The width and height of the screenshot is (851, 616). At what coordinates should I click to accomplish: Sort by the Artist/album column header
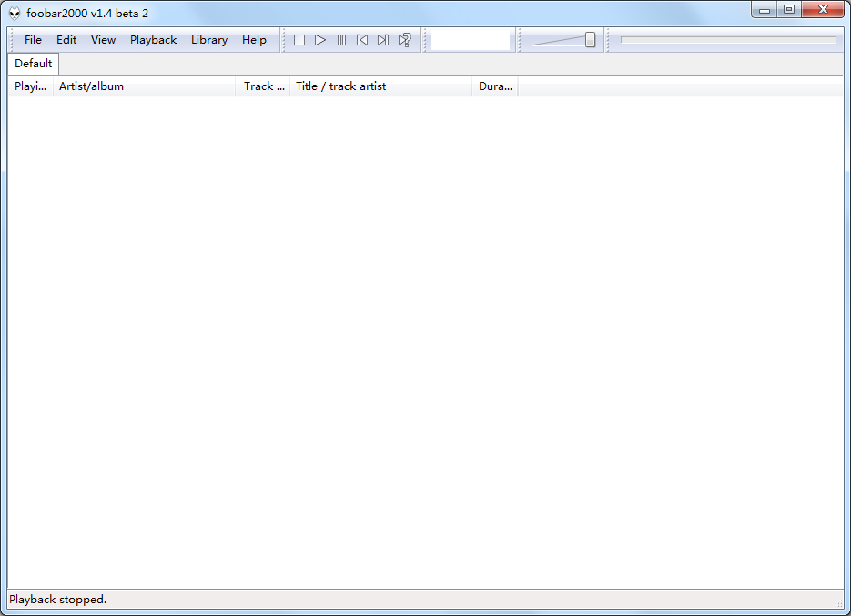(x=145, y=86)
